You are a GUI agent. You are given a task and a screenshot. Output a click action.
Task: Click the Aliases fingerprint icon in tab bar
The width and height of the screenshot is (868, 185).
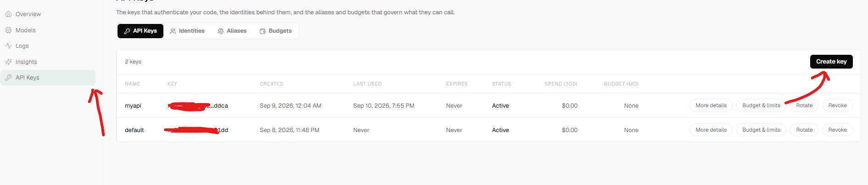(221, 31)
